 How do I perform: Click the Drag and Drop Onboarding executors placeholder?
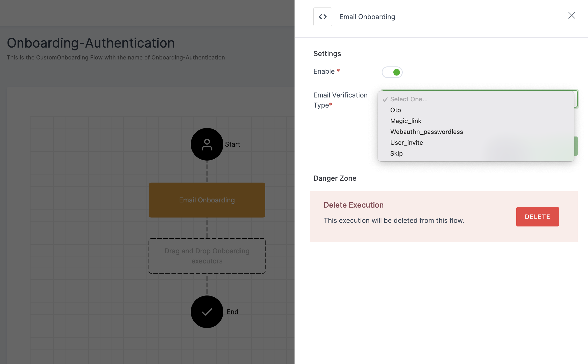[207, 256]
